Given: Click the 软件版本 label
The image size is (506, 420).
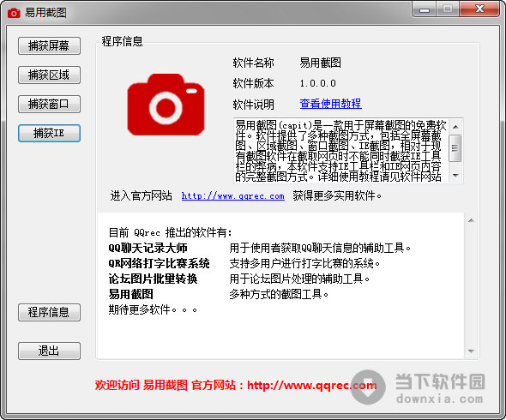Looking at the screenshot, I should pyautogui.click(x=253, y=83).
